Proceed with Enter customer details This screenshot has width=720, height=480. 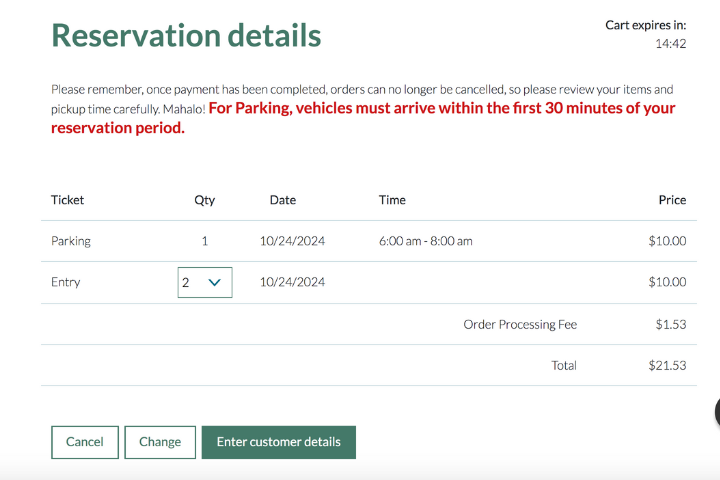point(278,442)
